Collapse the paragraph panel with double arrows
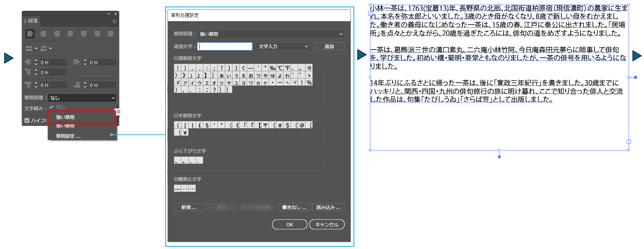 [x=108, y=14]
